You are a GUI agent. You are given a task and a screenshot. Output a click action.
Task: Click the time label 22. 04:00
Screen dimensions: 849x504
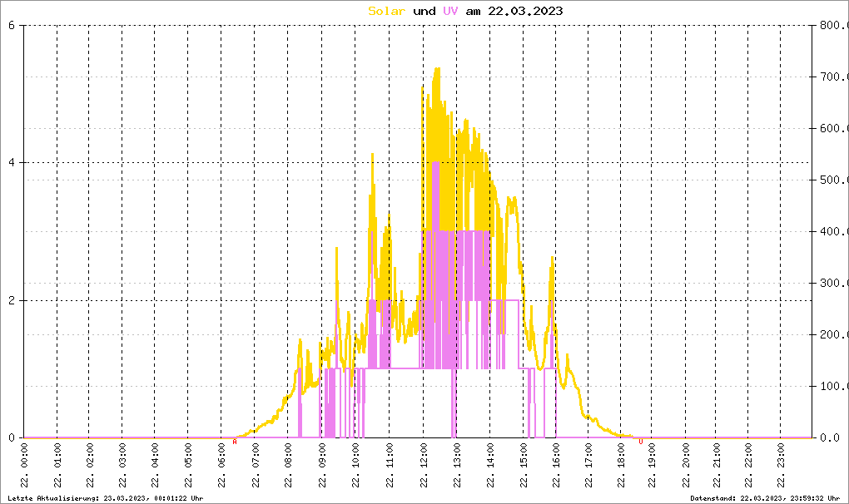(x=155, y=465)
